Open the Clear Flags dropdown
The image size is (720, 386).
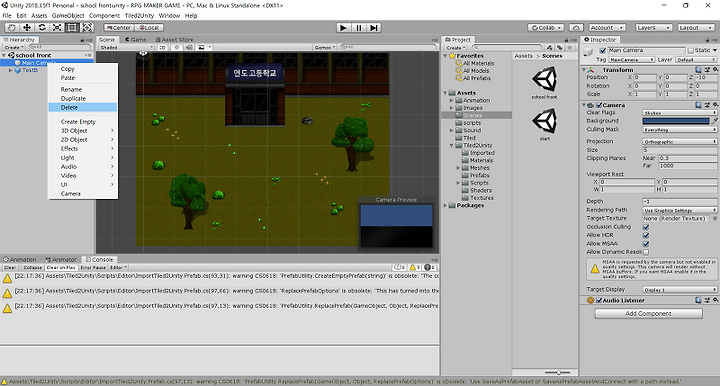point(680,113)
